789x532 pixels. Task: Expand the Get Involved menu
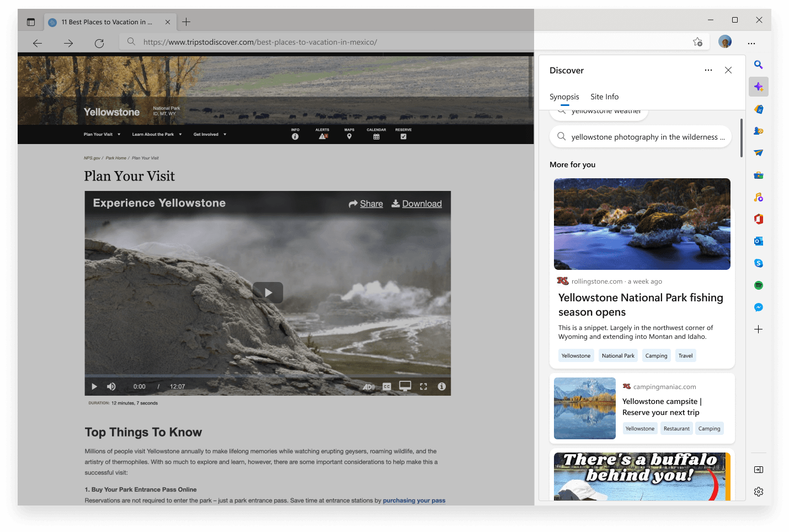pyautogui.click(x=210, y=134)
